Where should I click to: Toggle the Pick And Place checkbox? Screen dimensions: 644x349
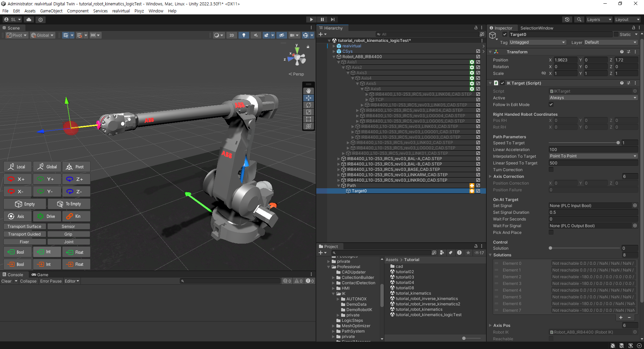coord(551,233)
